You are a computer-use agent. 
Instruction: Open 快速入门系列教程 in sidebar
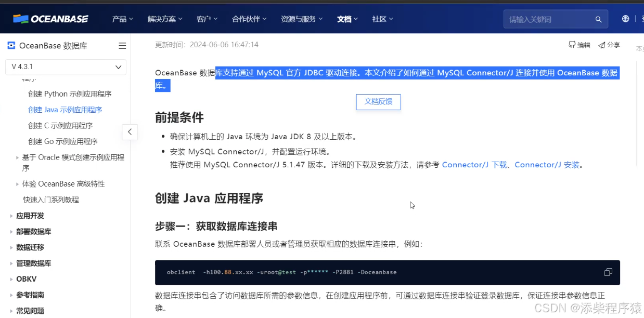[51, 200]
